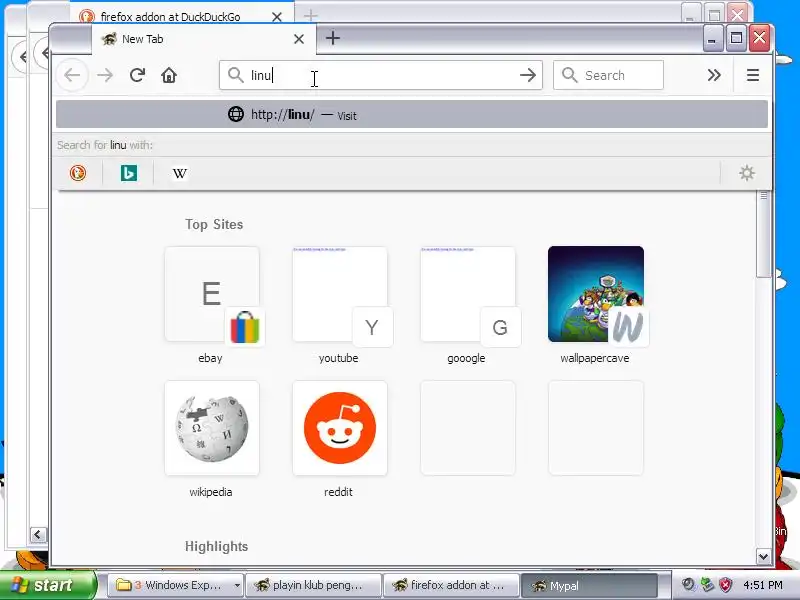Open the overflow toolbar chevron menu
The width and height of the screenshot is (800, 600).
click(714, 76)
